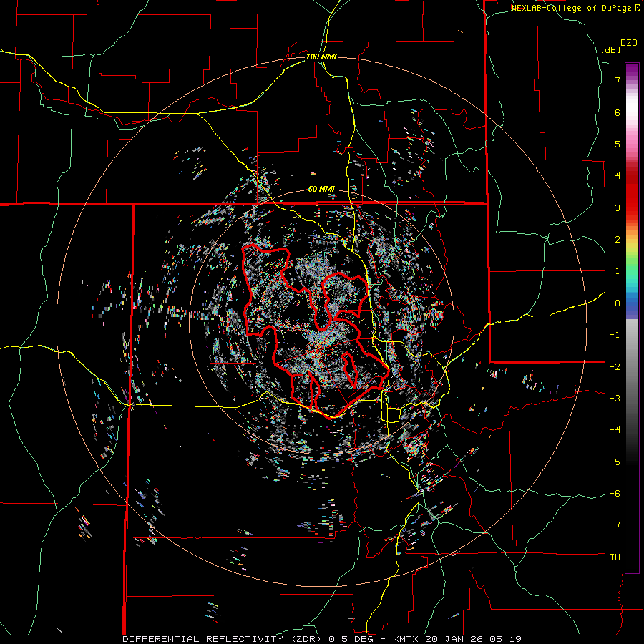Click the 2 value on color scale

click(x=618, y=240)
